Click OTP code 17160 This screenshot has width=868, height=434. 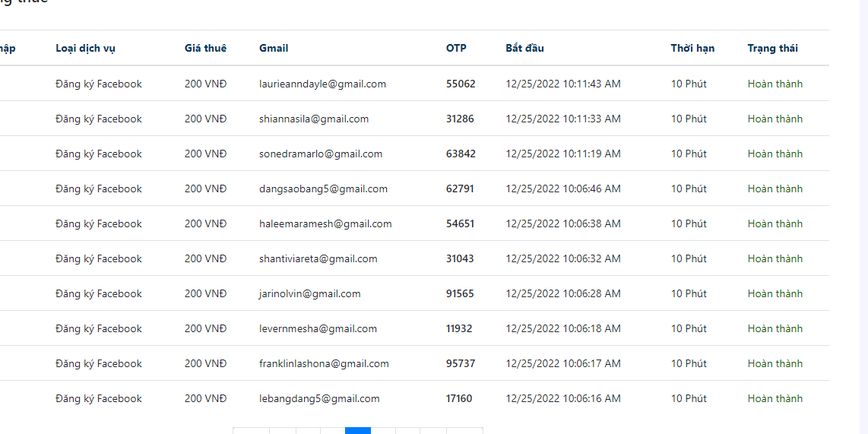click(459, 398)
